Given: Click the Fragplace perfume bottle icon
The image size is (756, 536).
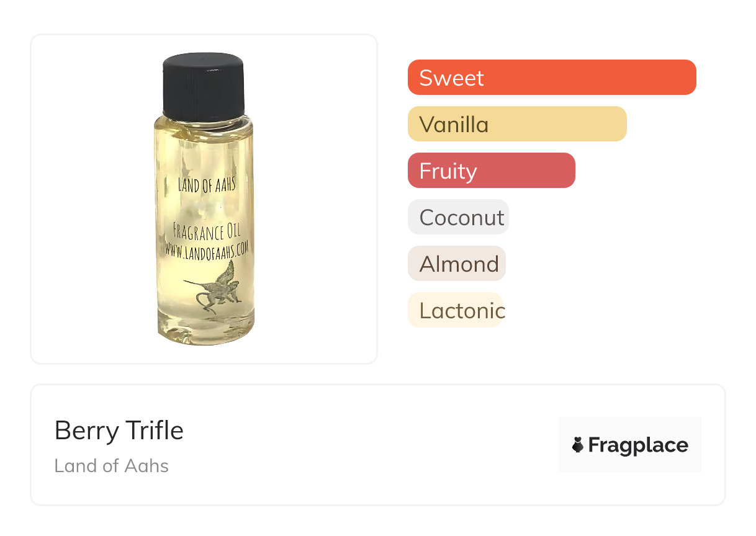Looking at the screenshot, I should 578,445.
